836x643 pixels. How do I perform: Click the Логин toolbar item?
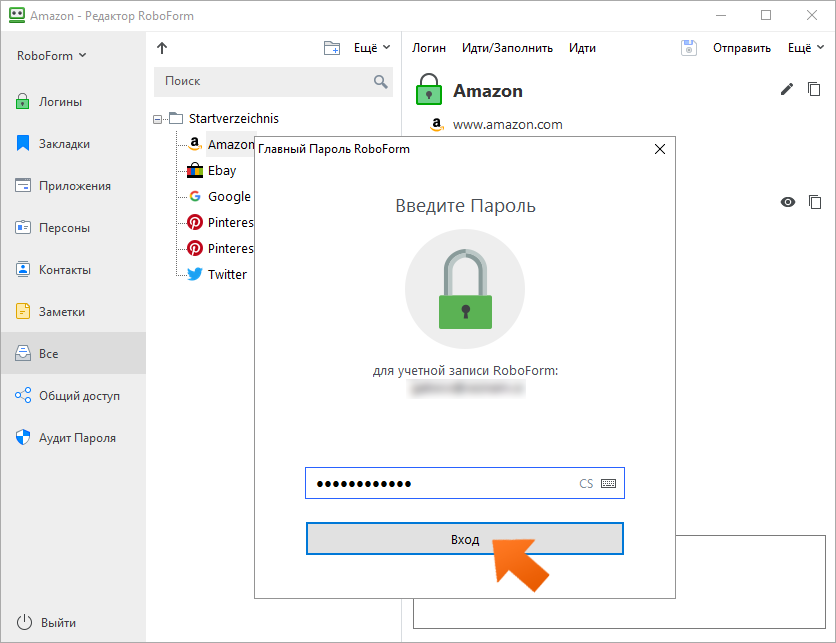click(429, 48)
